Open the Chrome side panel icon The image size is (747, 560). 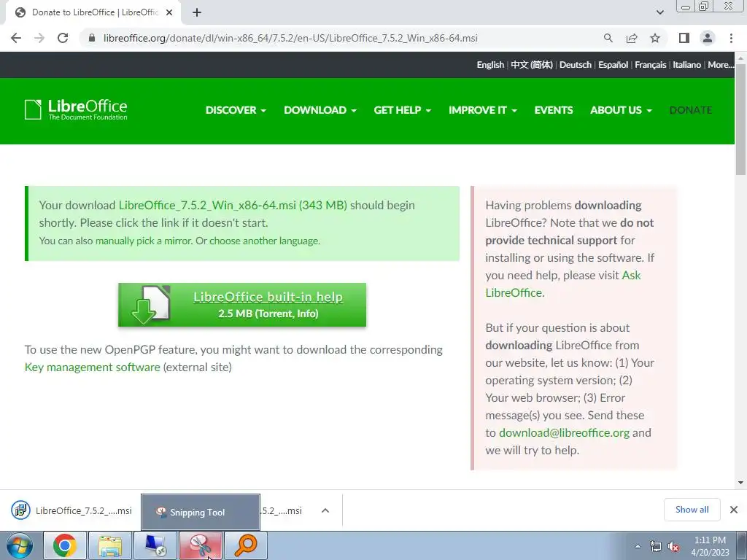click(684, 38)
